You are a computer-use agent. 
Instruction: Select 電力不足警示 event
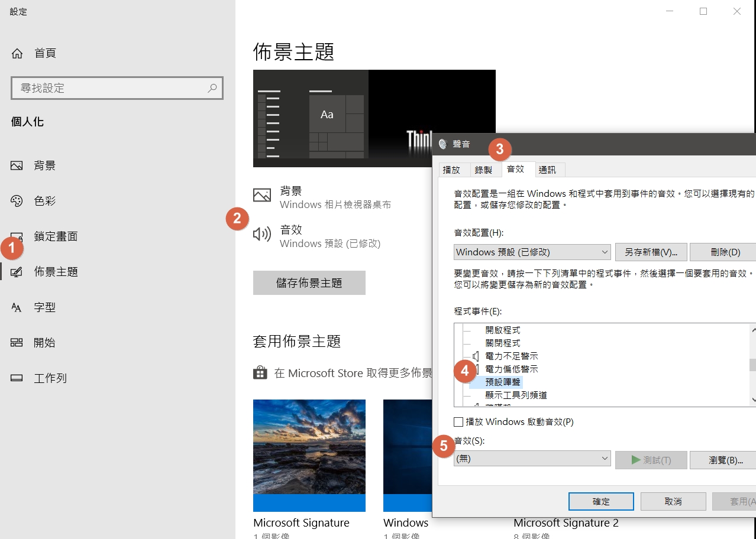click(512, 356)
